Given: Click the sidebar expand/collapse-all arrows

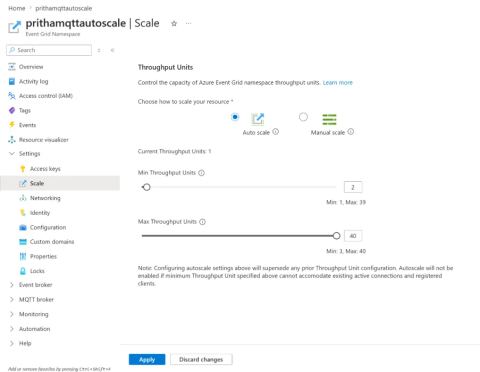Looking at the screenshot, I should coord(99,50).
